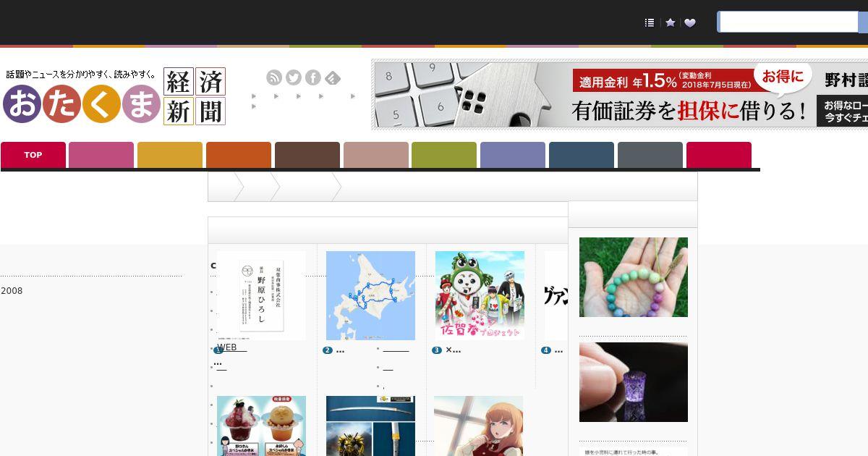This screenshot has width=868, height=456.
Task: Open the 野原ひろし business card thumbnail
Action: [x=261, y=295]
